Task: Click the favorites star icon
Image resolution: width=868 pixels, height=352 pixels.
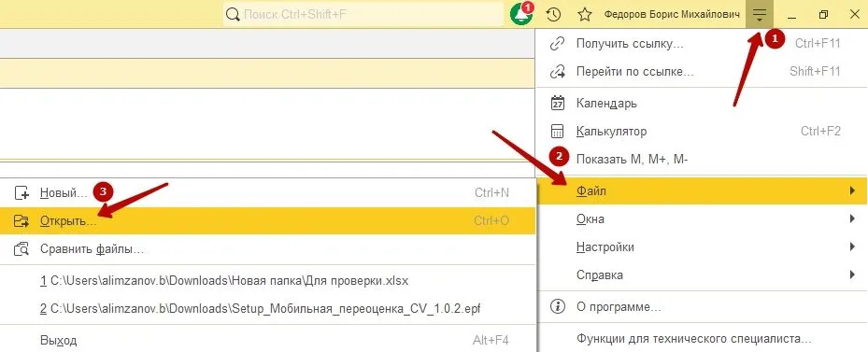Action: 585,14
